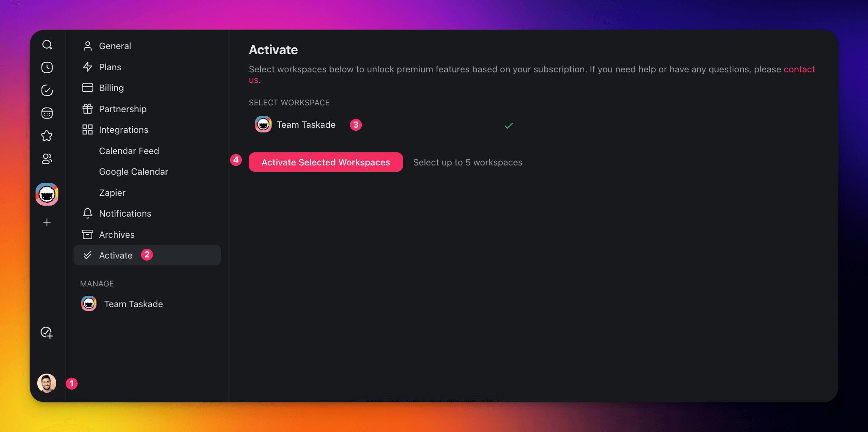
Task: Open the General settings tab
Action: (115, 46)
